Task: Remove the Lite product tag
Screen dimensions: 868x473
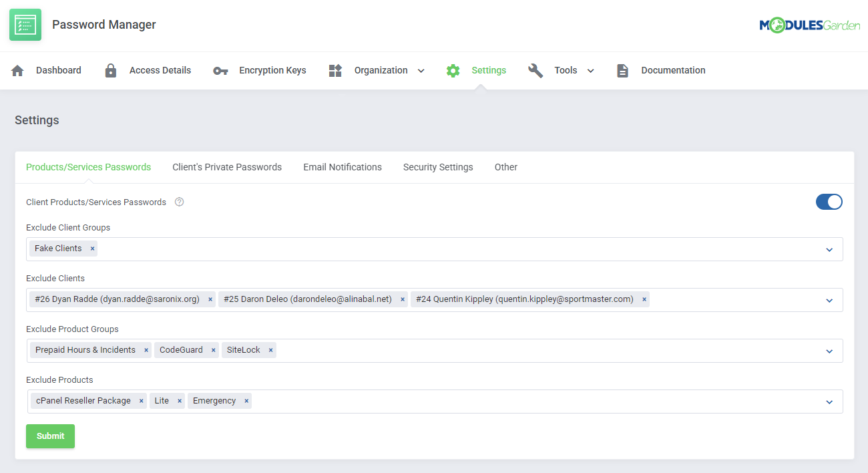Action: tap(180, 401)
